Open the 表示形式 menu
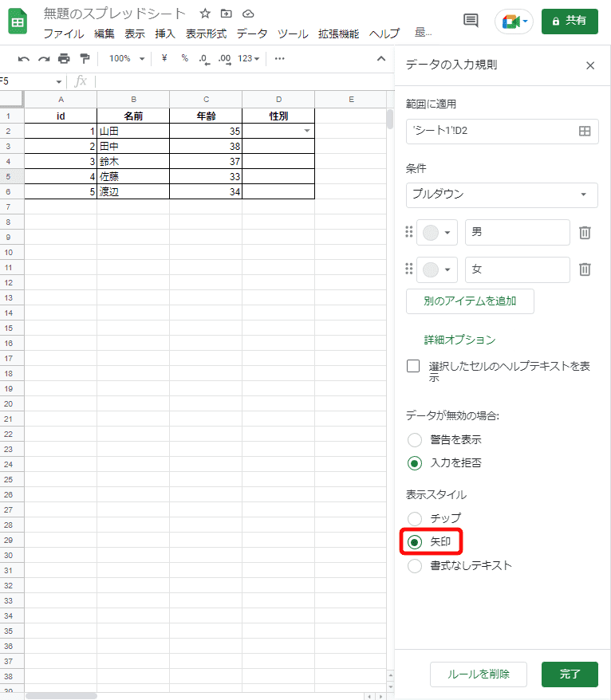The height and width of the screenshot is (700, 611). click(206, 34)
